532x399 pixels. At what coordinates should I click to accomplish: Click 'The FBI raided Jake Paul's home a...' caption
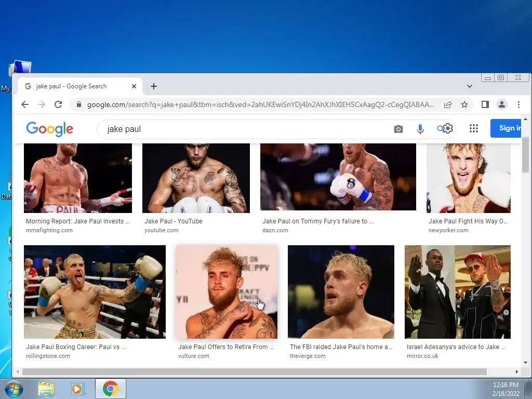pyautogui.click(x=341, y=347)
